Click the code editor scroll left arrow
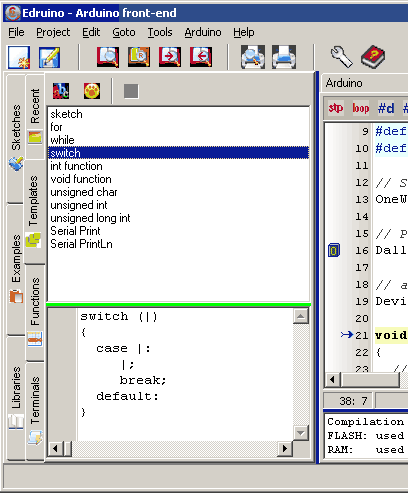408x493 pixels. pyautogui.click(x=332, y=379)
